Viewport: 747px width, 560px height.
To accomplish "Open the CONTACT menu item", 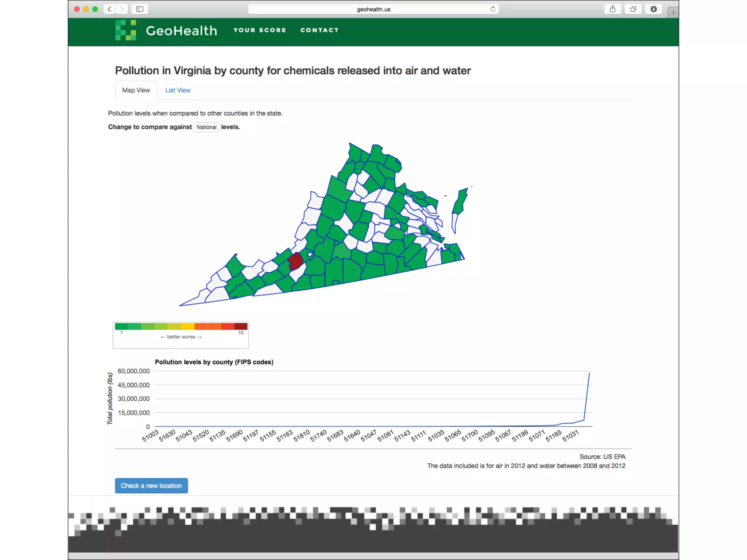I will (320, 30).
